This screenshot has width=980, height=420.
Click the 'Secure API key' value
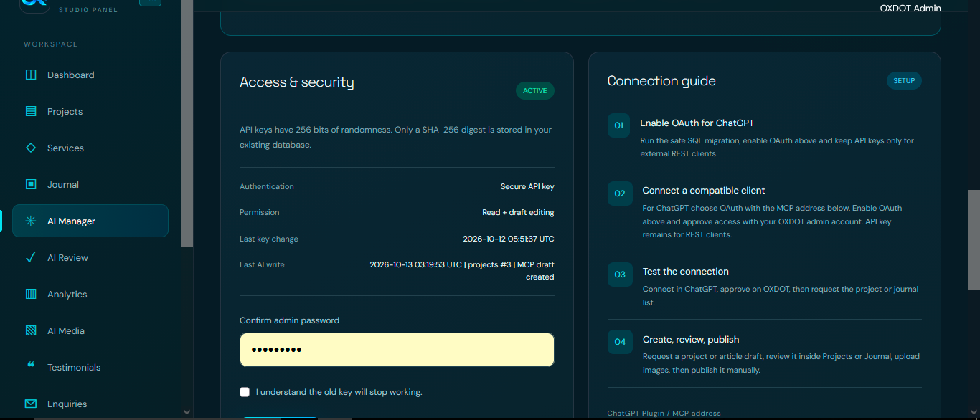pyautogui.click(x=527, y=186)
